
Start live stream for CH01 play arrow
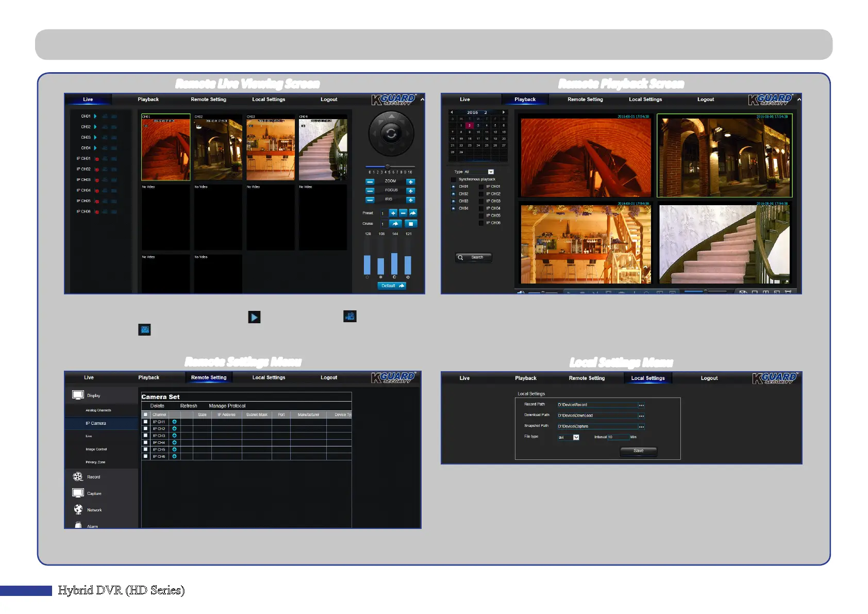coord(95,117)
